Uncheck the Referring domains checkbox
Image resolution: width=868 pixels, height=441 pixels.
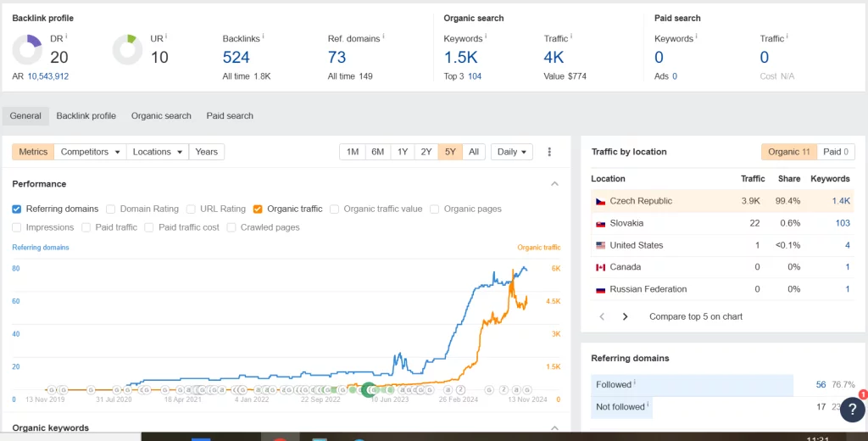point(17,209)
